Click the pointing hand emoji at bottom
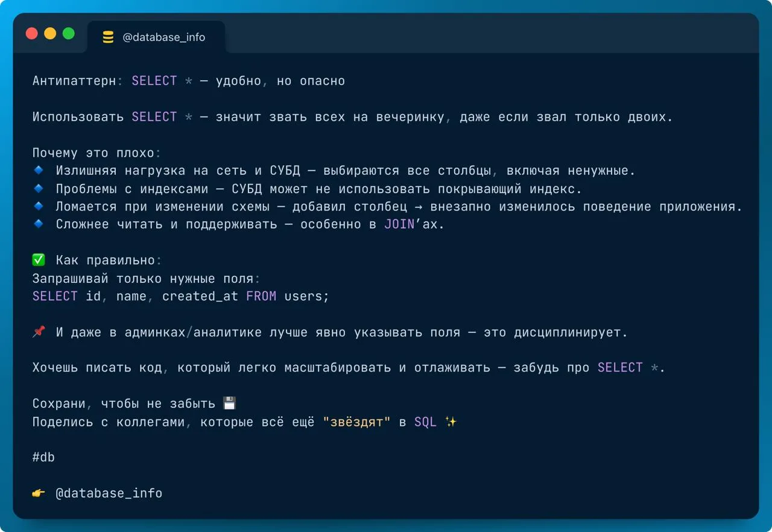Image resolution: width=772 pixels, height=532 pixels. pos(39,493)
